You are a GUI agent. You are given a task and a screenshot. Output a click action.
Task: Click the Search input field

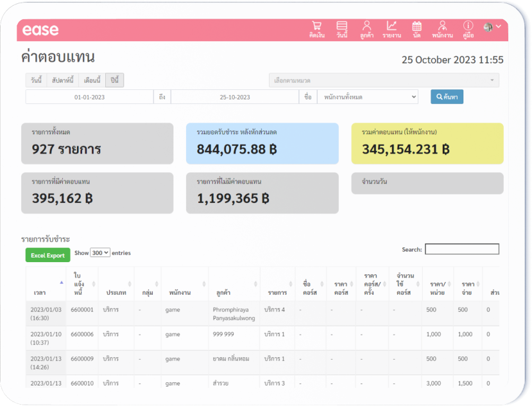462,249
